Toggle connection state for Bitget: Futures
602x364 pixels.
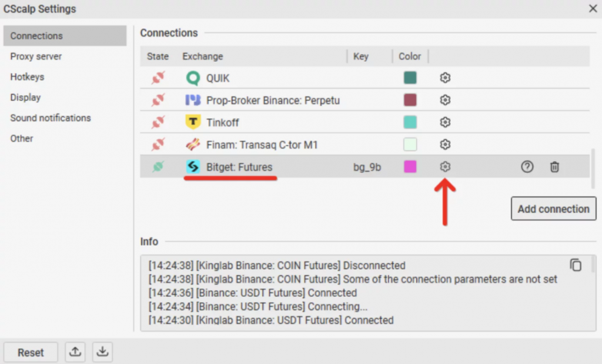pyautogui.click(x=158, y=167)
